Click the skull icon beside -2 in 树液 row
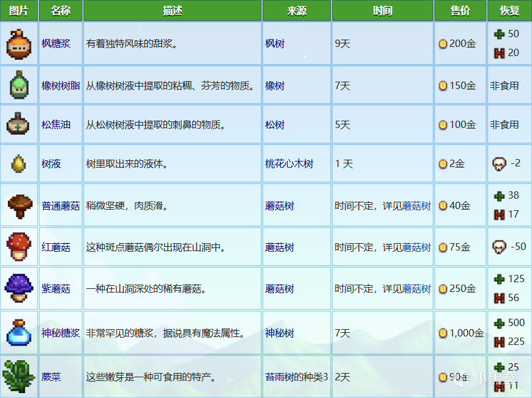 point(499,164)
